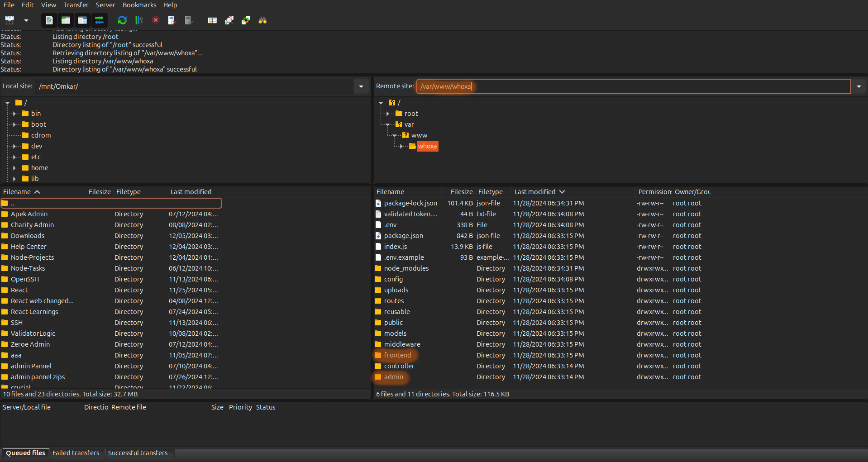Viewport: 868px width, 462px height.
Task: Expand the local home folder
Action: pos(14,168)
